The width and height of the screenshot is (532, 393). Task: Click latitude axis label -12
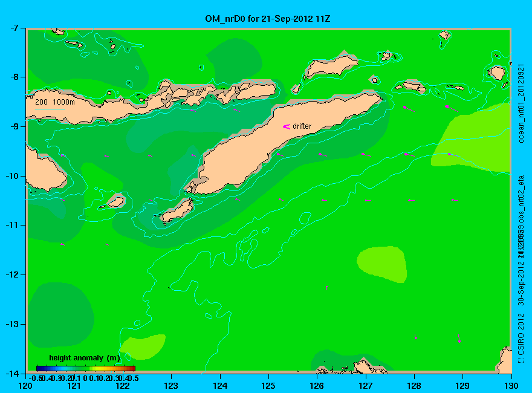(13, 274)
